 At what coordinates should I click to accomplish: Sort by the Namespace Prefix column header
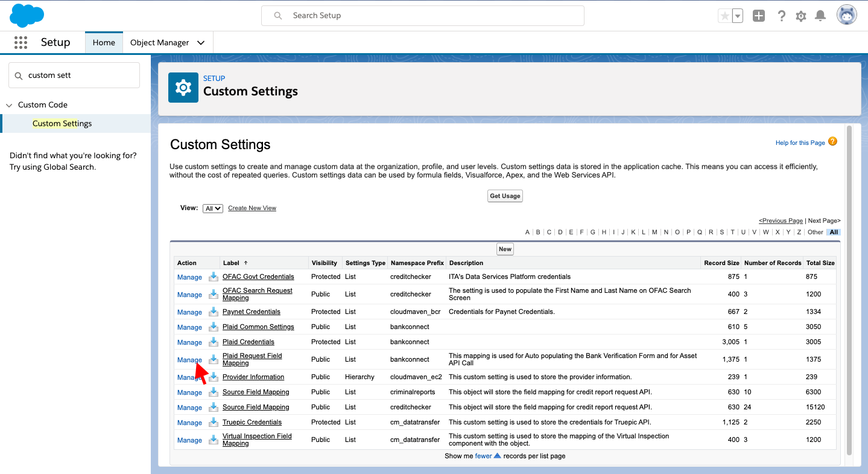tap(417, 263)
